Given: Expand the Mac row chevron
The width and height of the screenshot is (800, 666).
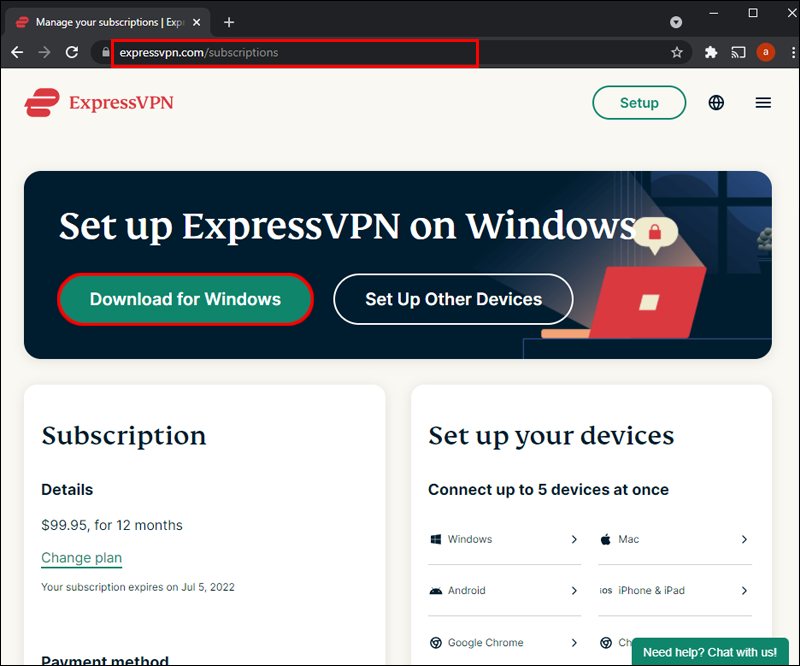Looking at the screenshot, I should (x=744, y=539).
